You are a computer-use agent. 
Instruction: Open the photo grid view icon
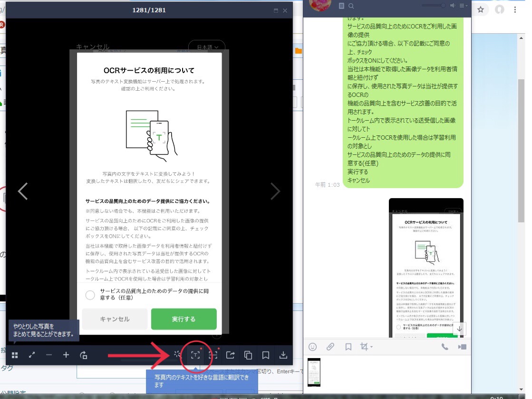[x=15, y=355]
